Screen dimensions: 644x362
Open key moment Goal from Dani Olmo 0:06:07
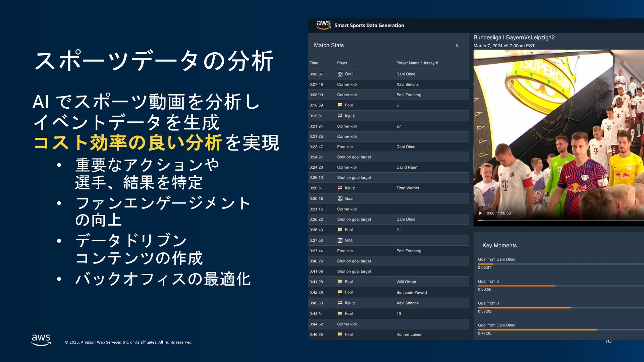coord(496,259)
